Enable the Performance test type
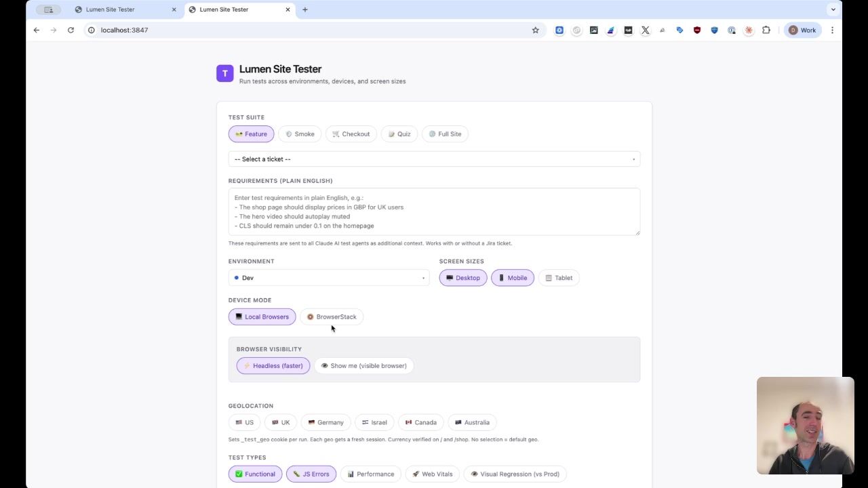 (x=371, y=474)
